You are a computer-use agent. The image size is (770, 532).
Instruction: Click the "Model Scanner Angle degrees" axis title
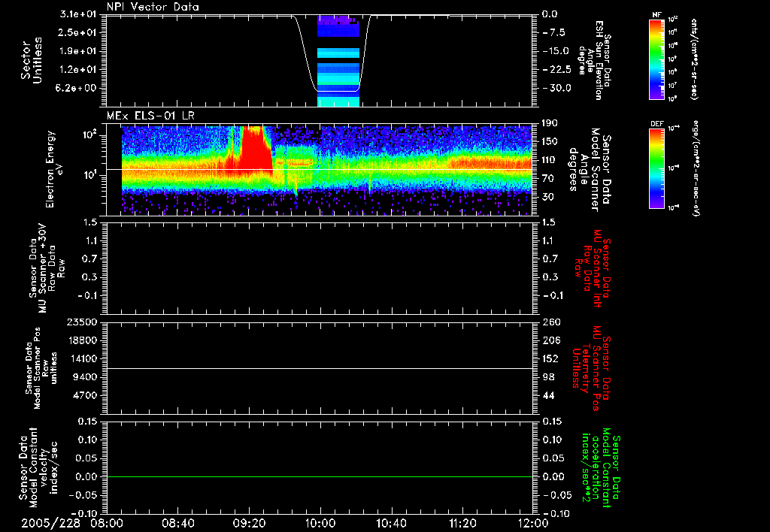point(591,170)
